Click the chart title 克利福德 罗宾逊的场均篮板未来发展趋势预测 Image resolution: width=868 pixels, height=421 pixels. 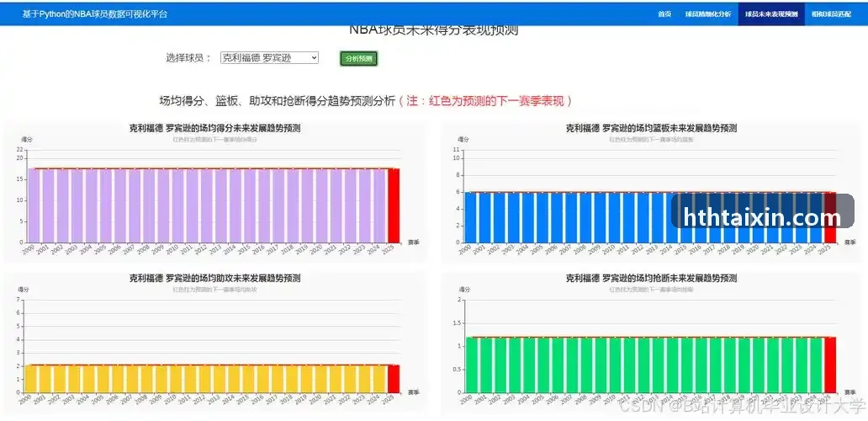pyautogui.click(x=651, y=129)
